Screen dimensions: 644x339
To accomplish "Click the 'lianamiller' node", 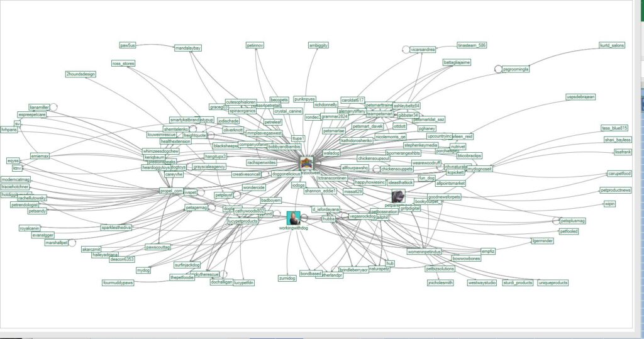I will 39,108.
